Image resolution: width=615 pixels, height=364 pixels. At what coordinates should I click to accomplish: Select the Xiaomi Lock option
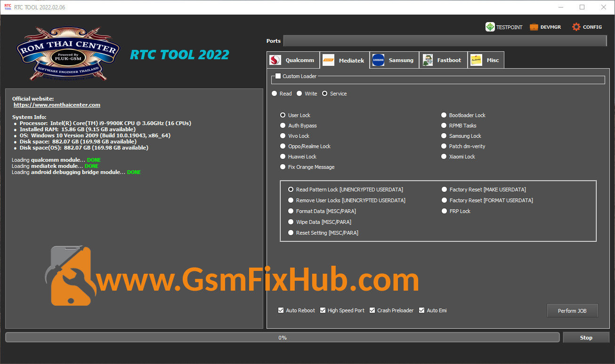tap(444, 157)
